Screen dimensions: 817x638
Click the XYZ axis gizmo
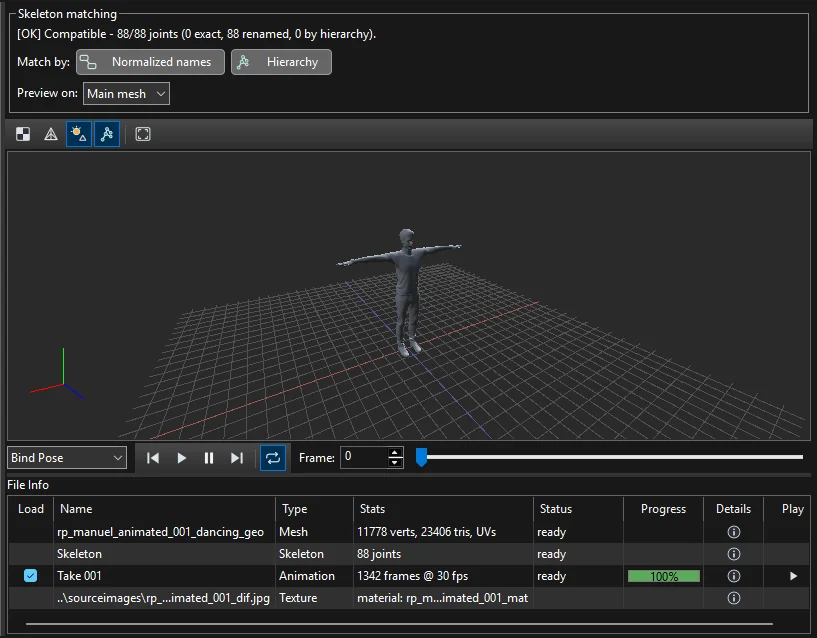point(57,374)
